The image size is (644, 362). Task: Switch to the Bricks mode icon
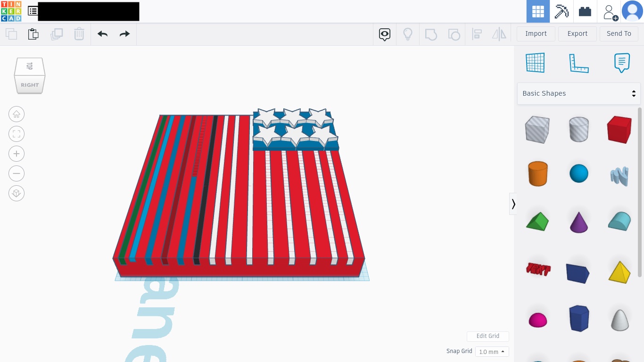(585, 11)
